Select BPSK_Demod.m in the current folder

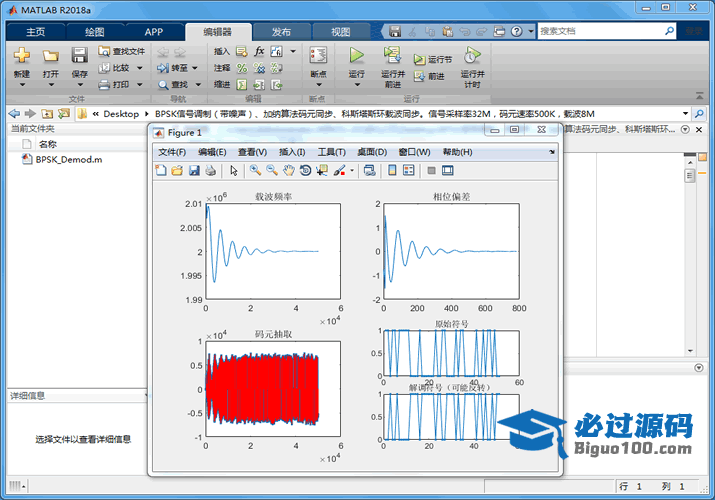(62, 160)
